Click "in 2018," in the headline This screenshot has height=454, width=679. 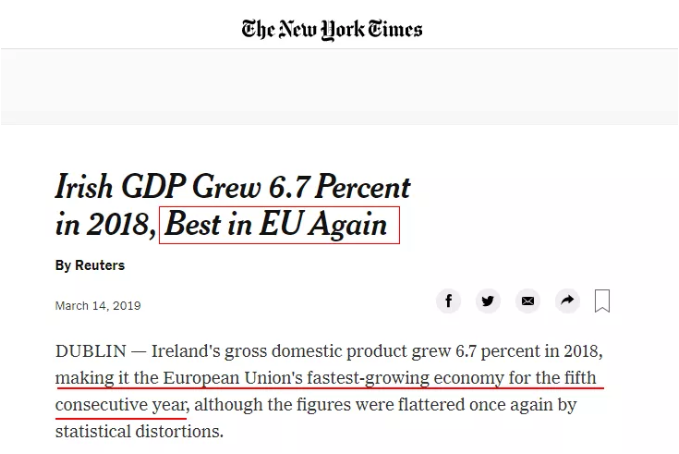pyautogui.click(x=105, y=224)
